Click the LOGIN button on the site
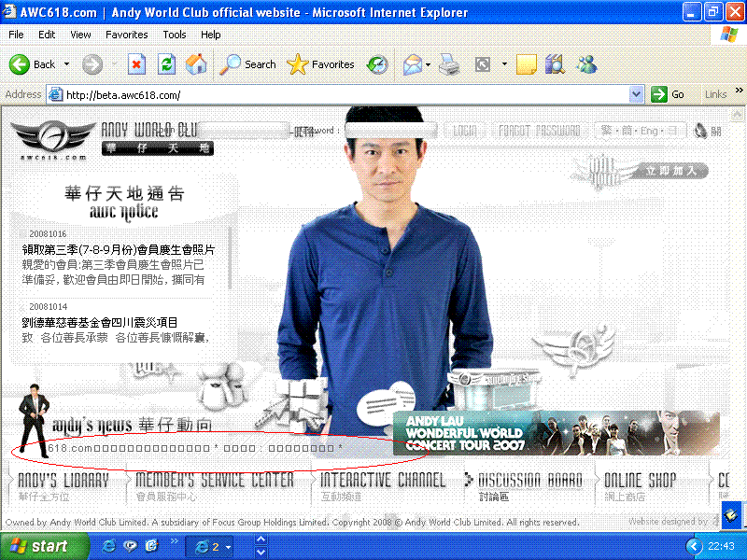 pyautogui.click(x=466, y=131)
